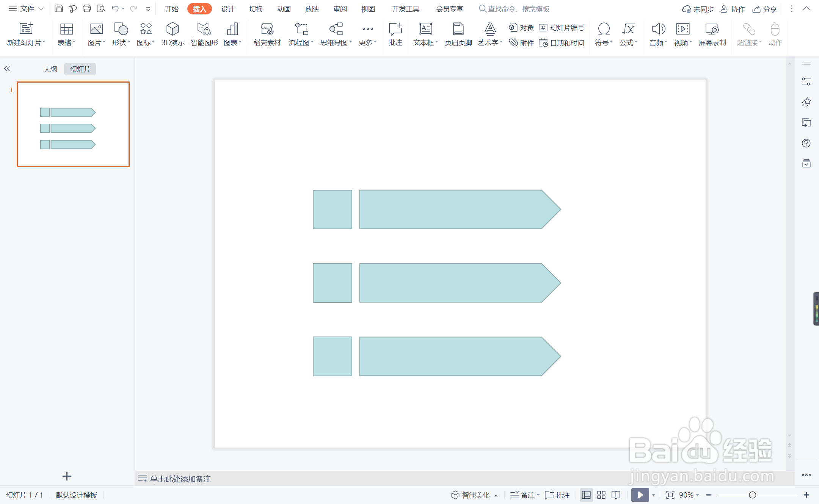Switch to normal view mode
819x504 pixels.
tap(586, 495)
